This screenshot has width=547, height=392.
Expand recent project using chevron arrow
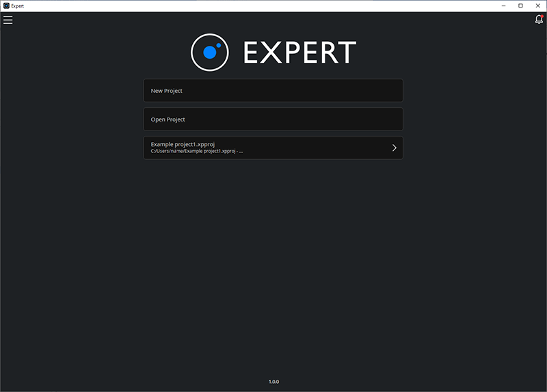394,148
